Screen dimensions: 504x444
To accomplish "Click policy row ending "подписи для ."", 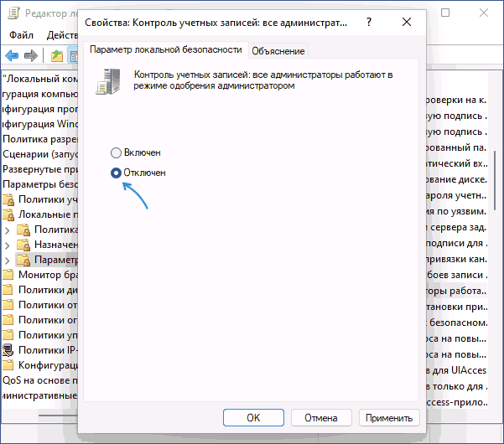I will tap(457, 243).
